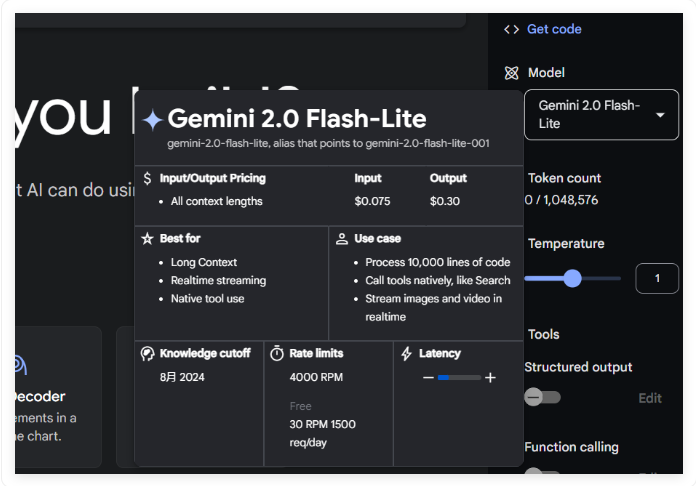The image size is (696, 486).
Task: Click 'Realtime streaming' bullet
Action: pyautogui.click(x=218, y=281)
